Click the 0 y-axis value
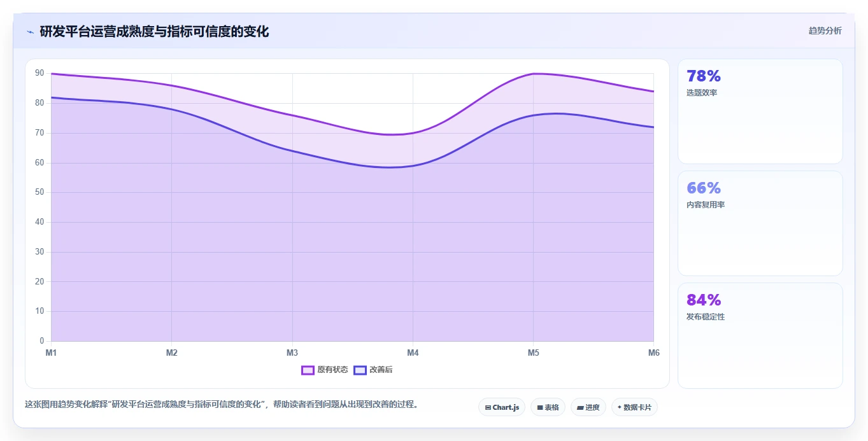868x441 pixels. point(42,341)
